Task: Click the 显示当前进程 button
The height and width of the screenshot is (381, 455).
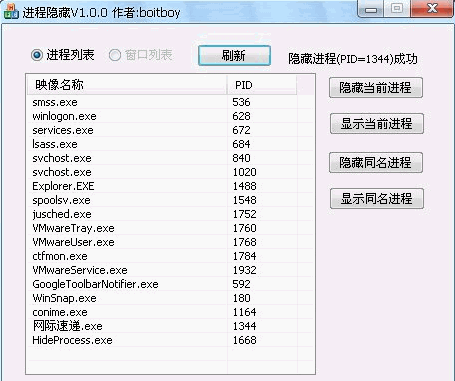Action: 377,124
